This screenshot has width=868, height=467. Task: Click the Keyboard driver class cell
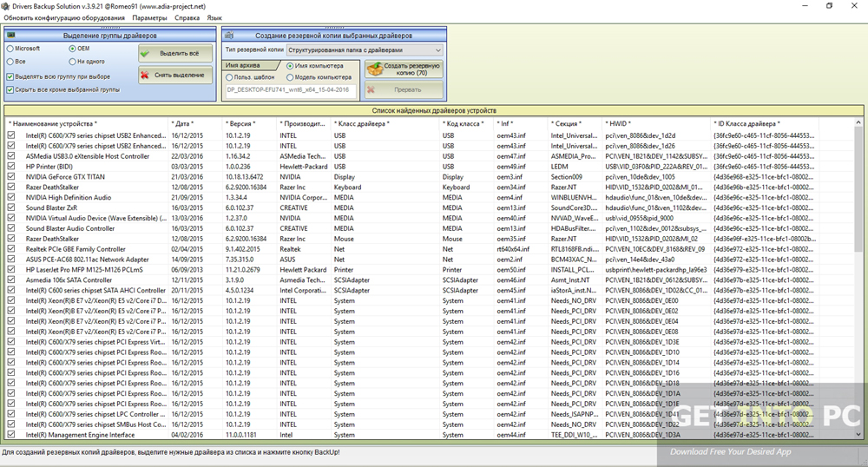(x=348, y=187)
